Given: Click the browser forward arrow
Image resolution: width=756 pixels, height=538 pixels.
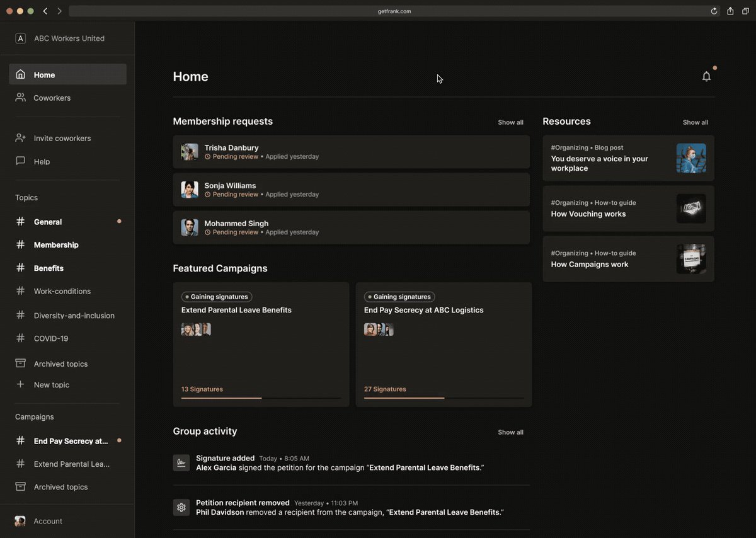Looking at the screenshot, I should (59, 11).
